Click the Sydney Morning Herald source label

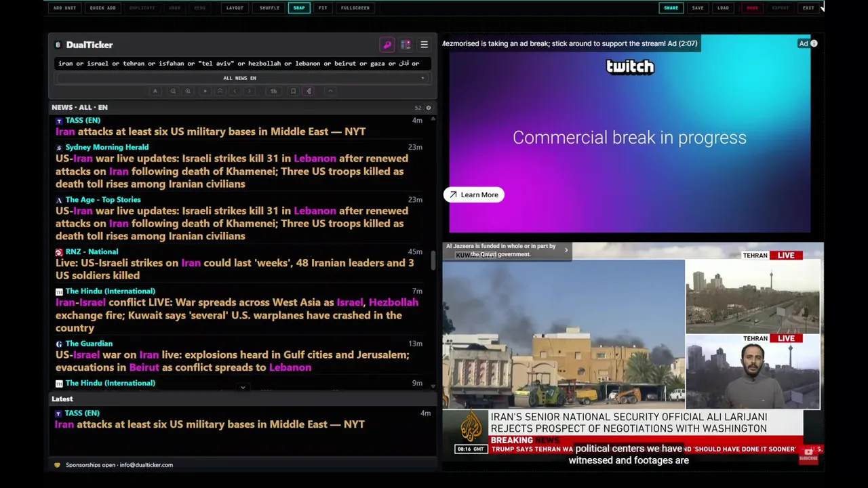pyautogui.click(x=106, y=147)
